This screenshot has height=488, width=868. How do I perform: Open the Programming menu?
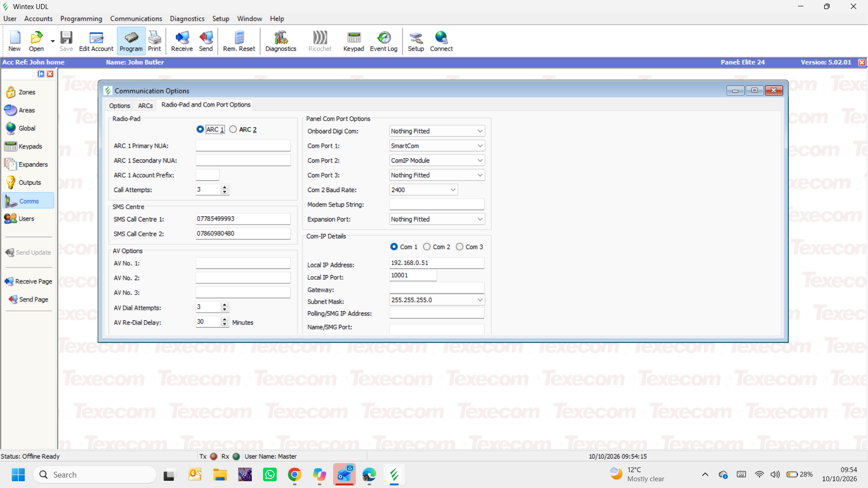coord(81,19)
